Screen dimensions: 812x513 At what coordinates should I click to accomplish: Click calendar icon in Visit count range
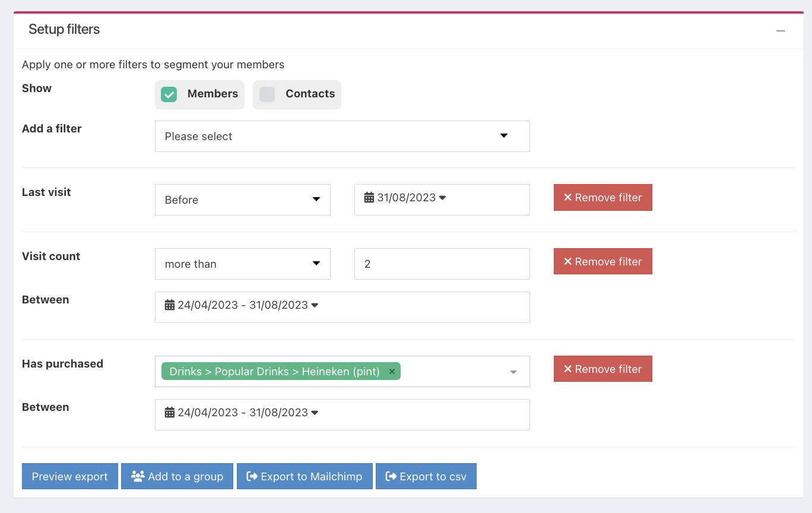(x=170, y=305)
